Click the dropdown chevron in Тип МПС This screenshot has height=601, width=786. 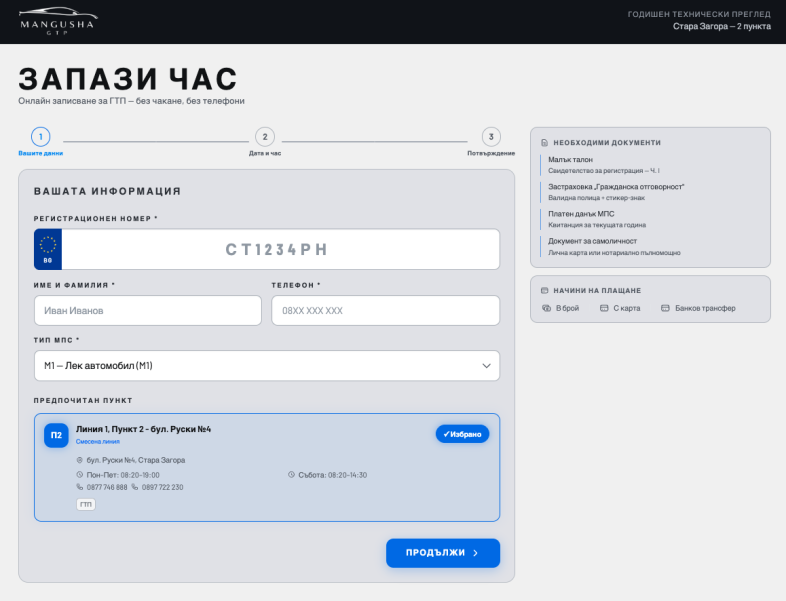coord(486,366)
